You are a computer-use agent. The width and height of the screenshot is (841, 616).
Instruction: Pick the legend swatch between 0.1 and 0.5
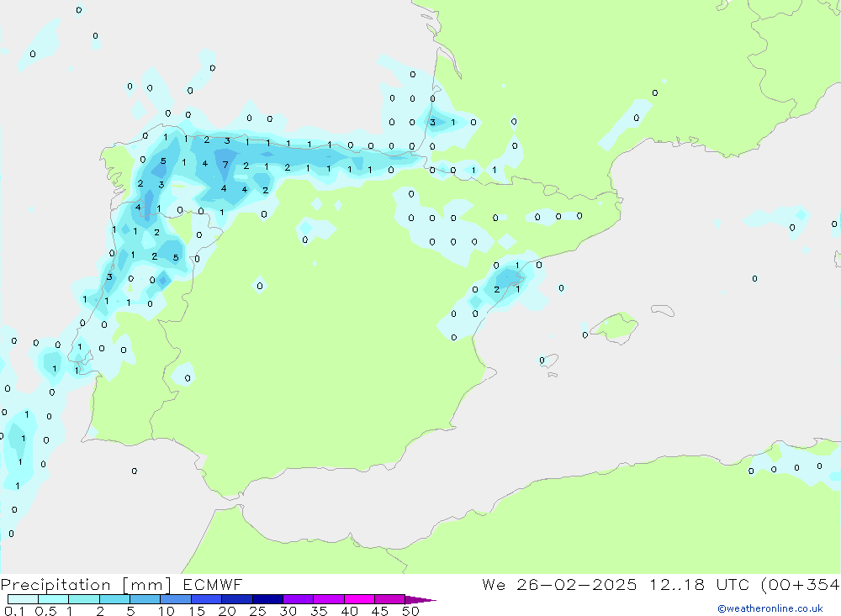pos(24,600)
